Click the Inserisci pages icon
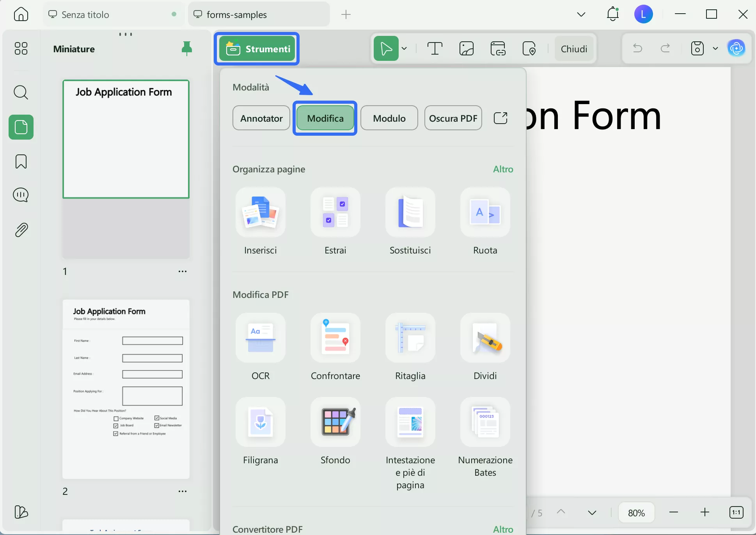The image size is (756, 535). point(260,213)
